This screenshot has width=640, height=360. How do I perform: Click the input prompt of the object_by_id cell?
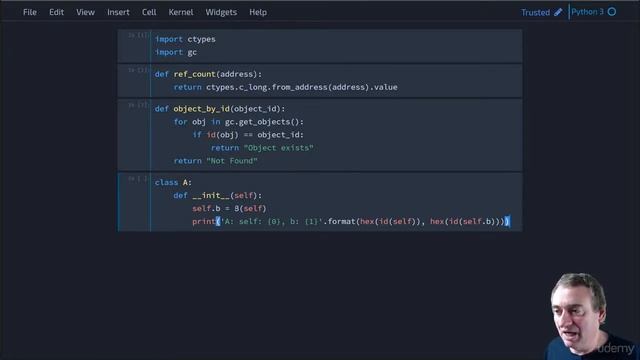click(138, 105)
